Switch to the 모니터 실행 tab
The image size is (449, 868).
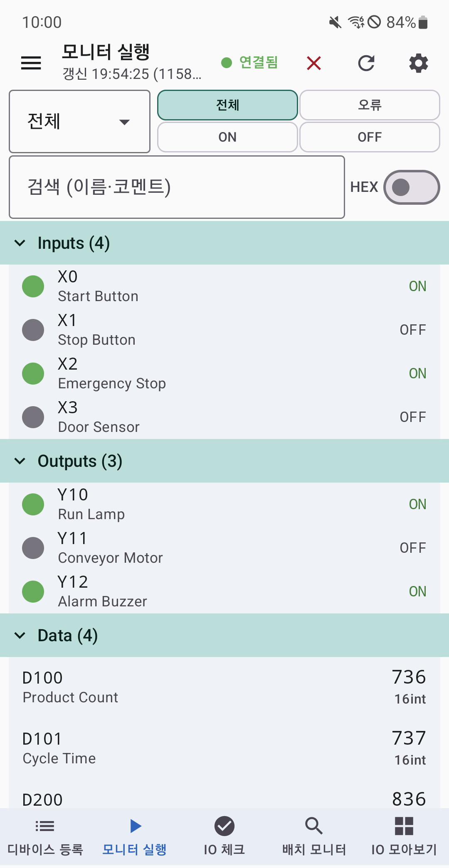135,836
